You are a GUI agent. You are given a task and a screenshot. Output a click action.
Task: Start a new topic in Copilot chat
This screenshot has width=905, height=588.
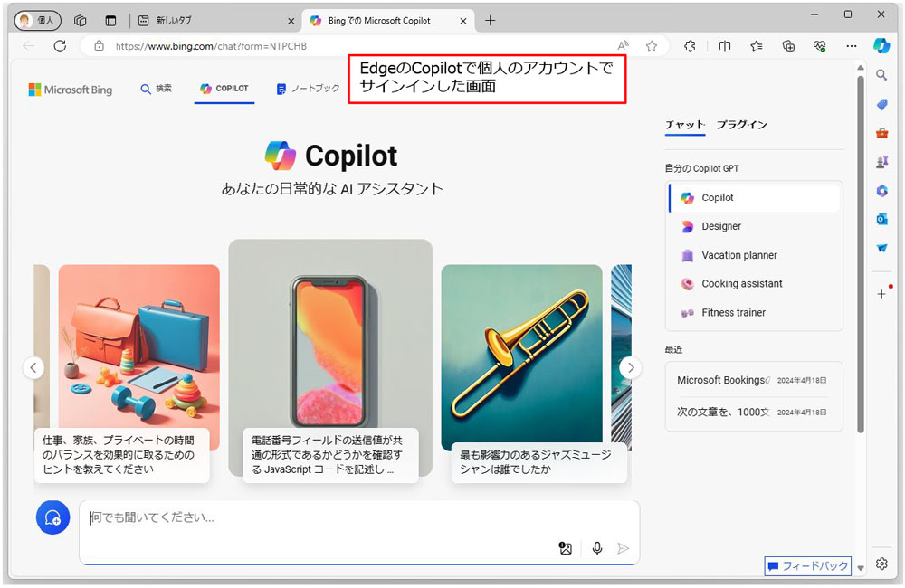[52, 517]
